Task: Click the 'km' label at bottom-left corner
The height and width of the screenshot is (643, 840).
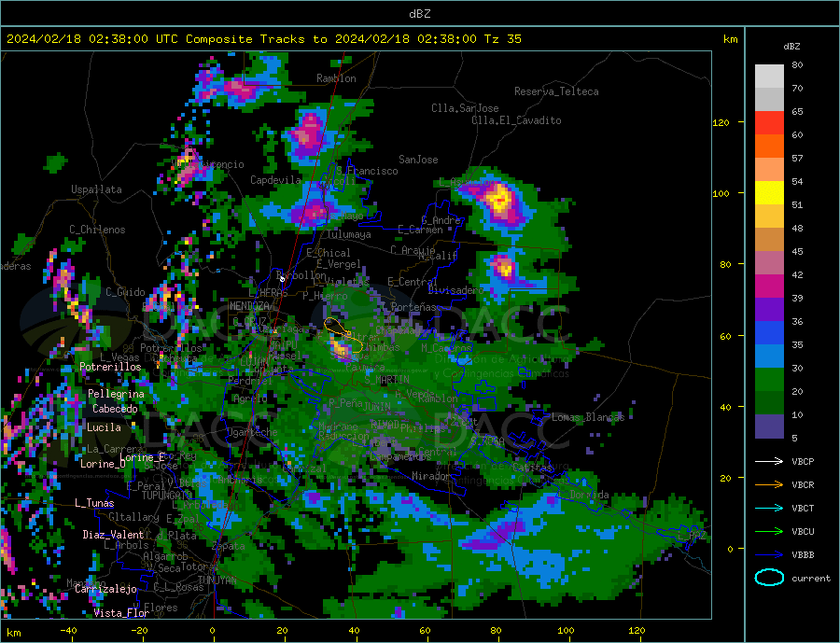Action: (14, 633)
